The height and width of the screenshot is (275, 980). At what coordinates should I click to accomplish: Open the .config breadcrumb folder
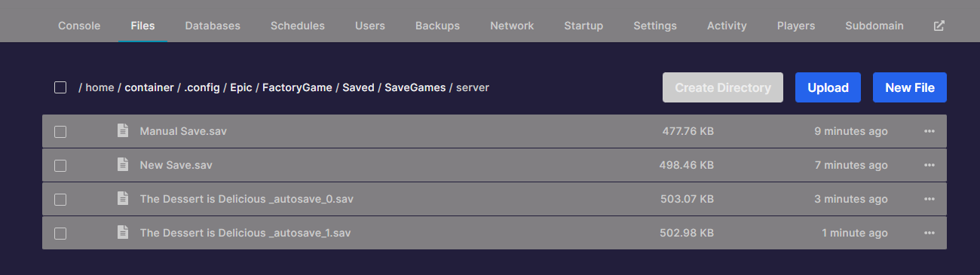pos(202,87)
